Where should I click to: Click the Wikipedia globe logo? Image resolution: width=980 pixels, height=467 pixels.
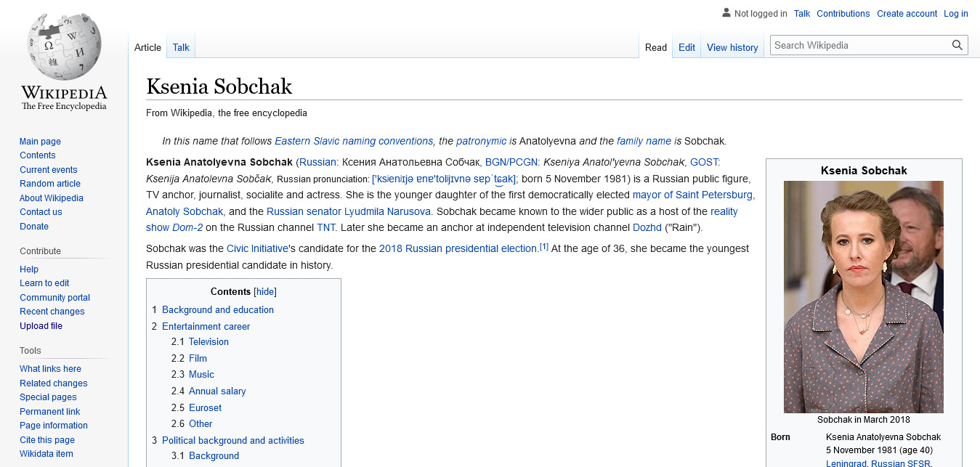[x=64, y=48]
